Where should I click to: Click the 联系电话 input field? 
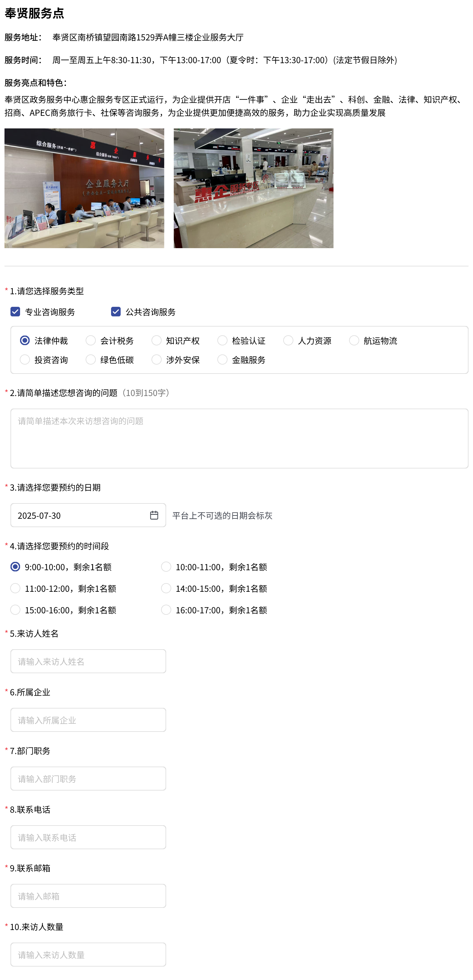point(88,837)
